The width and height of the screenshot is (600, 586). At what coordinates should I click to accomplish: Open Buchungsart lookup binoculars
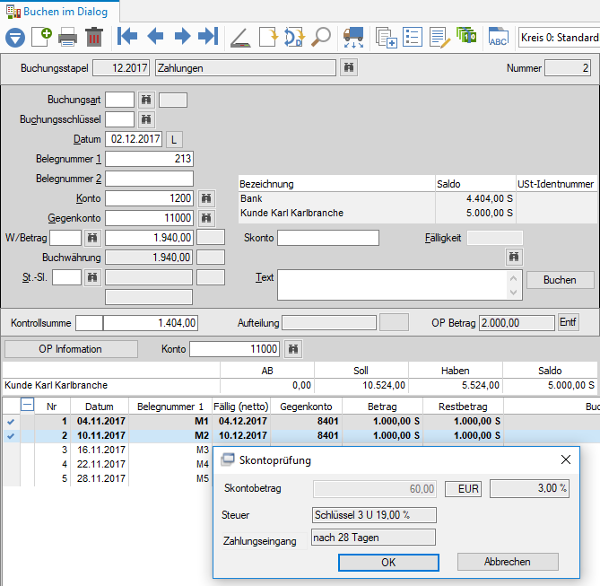pos(146,100)
